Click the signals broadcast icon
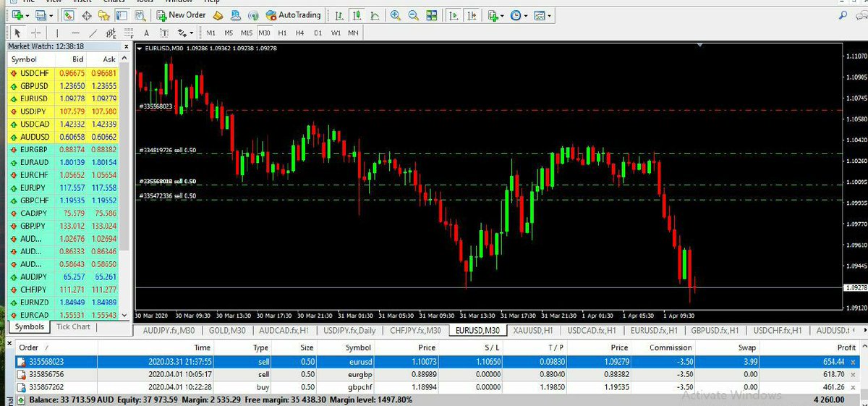The width and height of the screenshot is (868, 406). pyautogui.click(x=253, y=15)
